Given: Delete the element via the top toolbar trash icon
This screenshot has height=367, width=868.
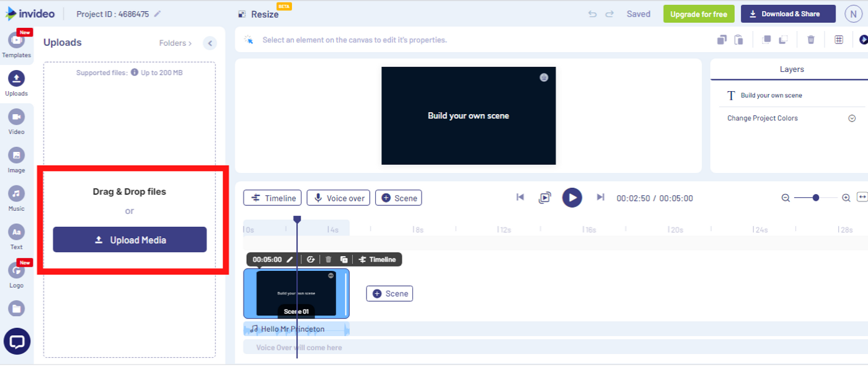Looking at the screenshot, I should click(x=810, y=39).
